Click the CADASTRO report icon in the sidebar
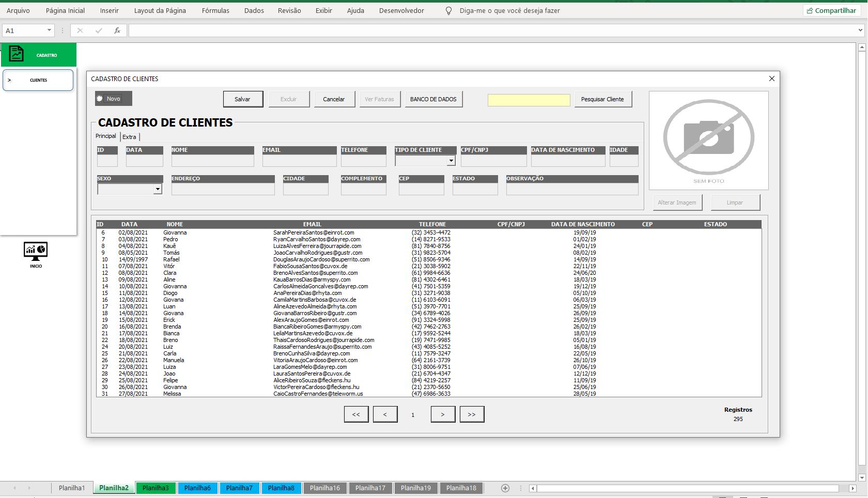868x498 pixels. click(x=16, y=54)
